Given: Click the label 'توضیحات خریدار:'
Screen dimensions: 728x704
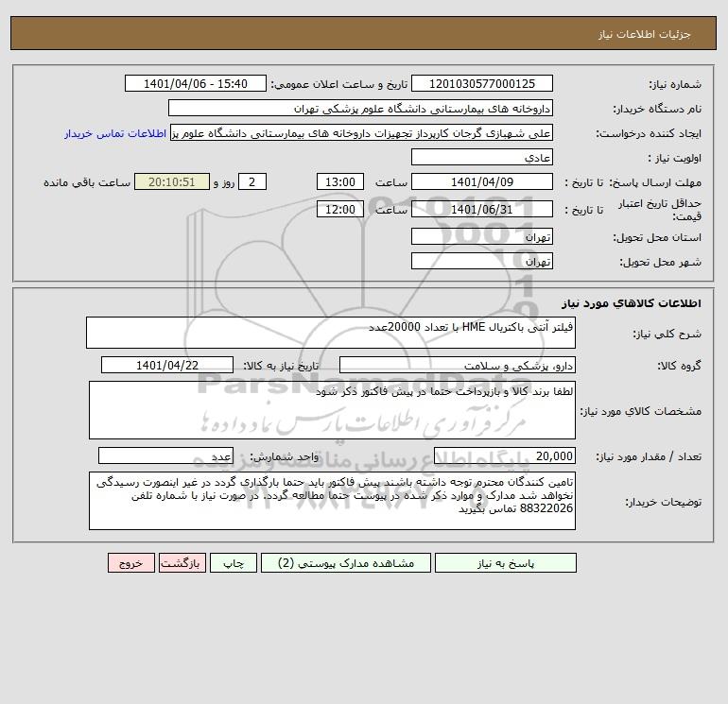Looking at the screenshot, I should pyautogui.click(x=663, y=502).
